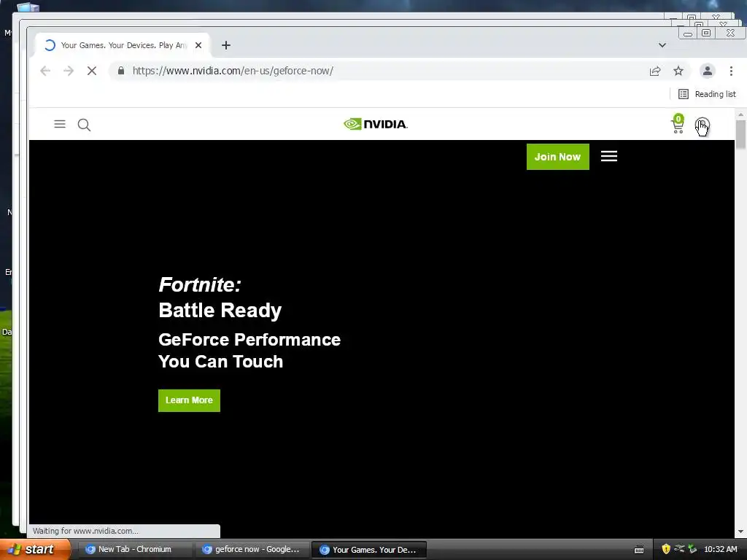
Task: Click the safely remove hardware tray icon
Action: [692, 549]
